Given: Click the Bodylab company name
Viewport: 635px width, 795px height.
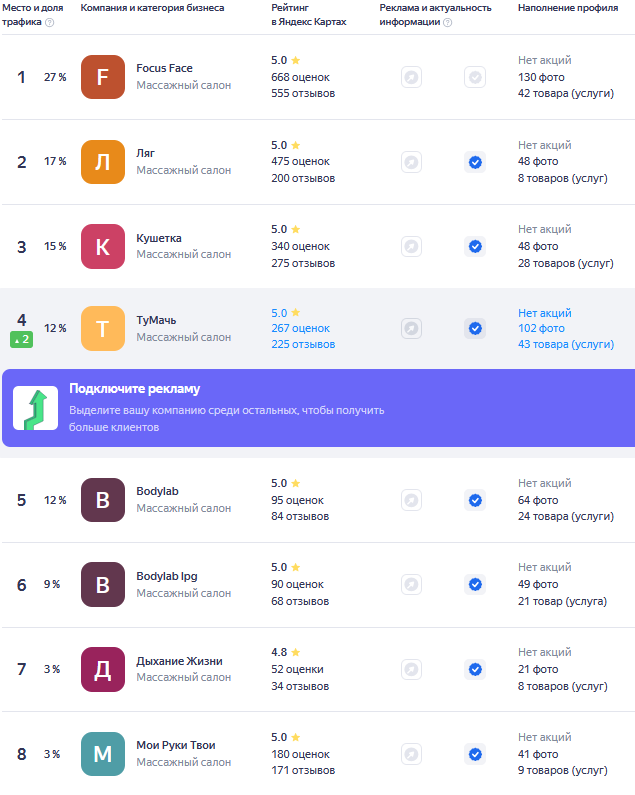Looking at the screenshot, I should [157, 491].
